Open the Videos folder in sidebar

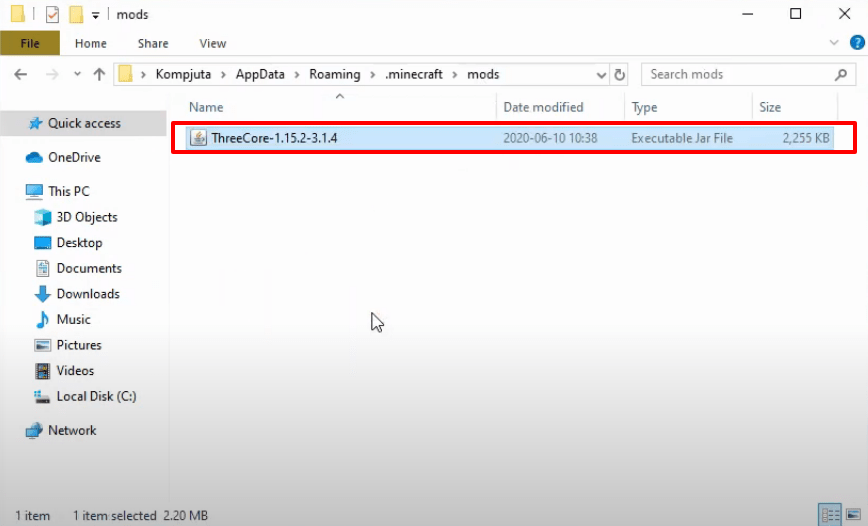pyautogui.click(x=75, y=370)
